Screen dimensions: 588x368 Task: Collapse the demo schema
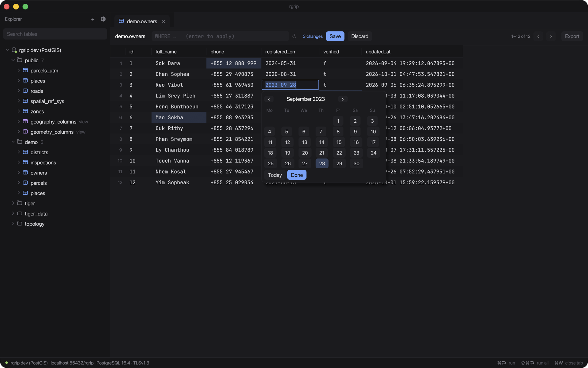(x=13, y=142)
